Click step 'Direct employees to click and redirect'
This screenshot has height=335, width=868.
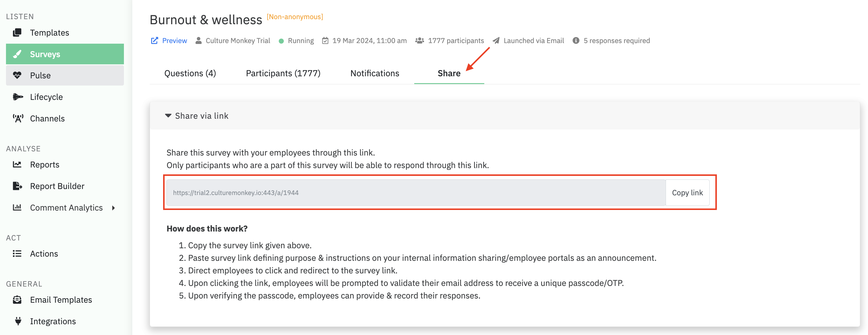(292, 270)
